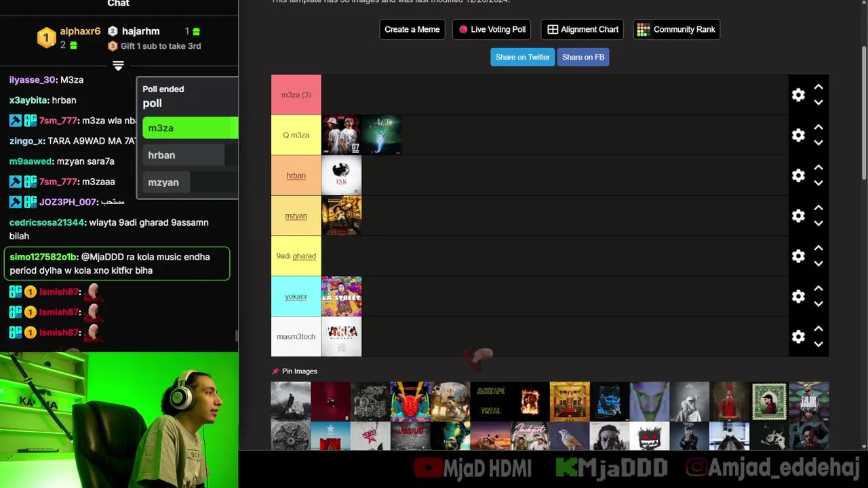The height and width of the screenshot is (488, 868).
Task: Open username zingo_x in chat
Action: coord(26,141)
